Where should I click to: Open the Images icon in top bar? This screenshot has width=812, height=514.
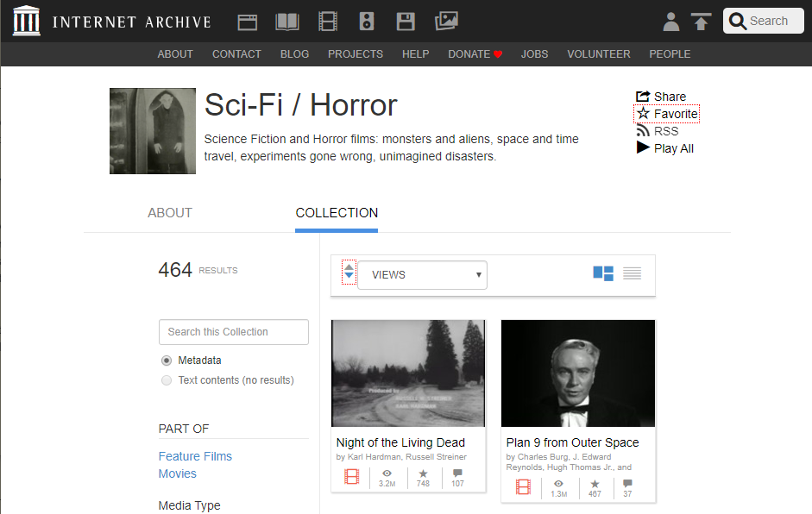(x=446, y=22)
